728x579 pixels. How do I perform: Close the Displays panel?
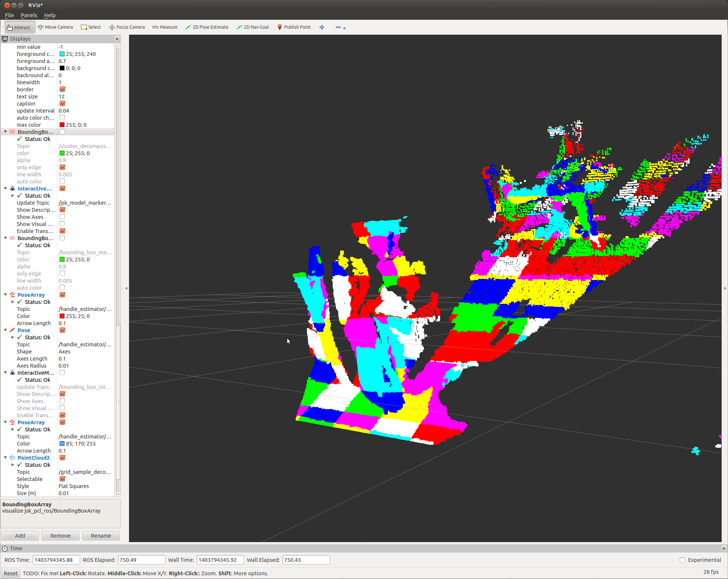coord(117,39)
